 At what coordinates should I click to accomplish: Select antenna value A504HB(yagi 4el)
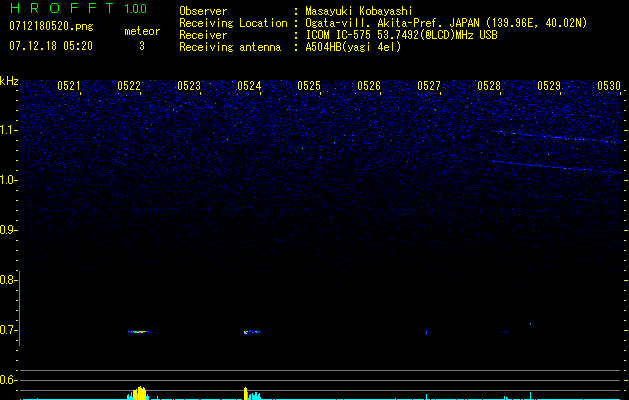pyautogui.click(x=353, y=47)
